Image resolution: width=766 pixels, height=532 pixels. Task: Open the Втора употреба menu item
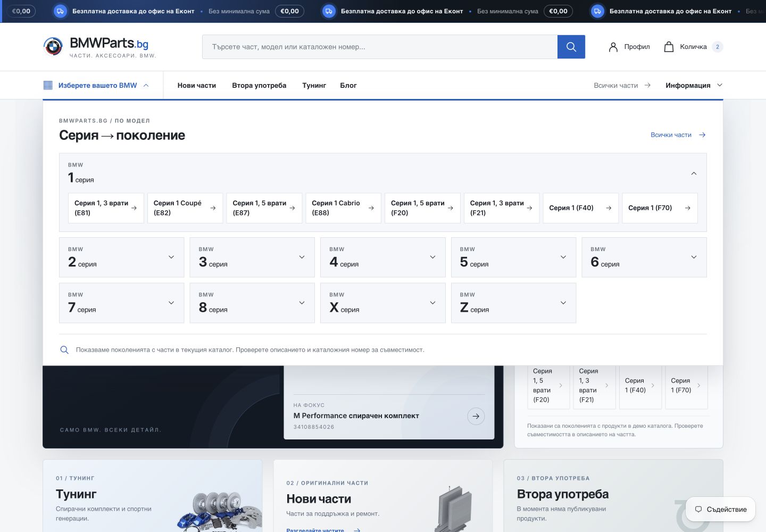click(259, 85)
